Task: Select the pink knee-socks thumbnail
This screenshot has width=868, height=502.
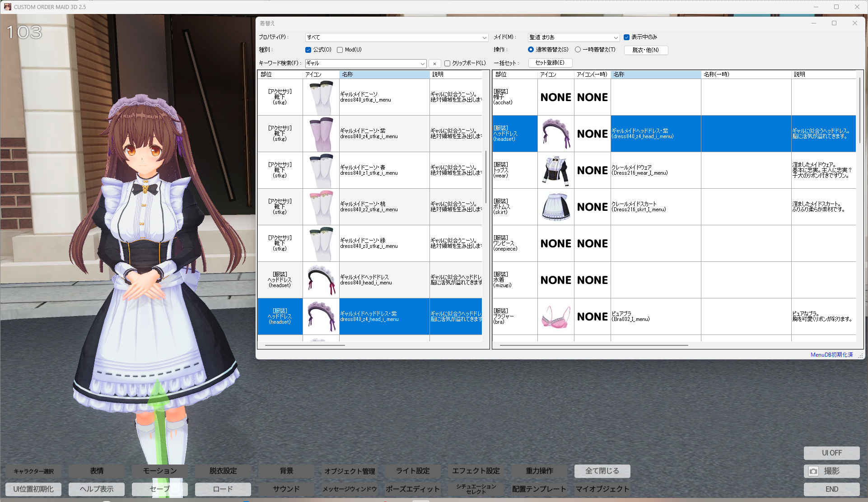Action: point(321,207)
